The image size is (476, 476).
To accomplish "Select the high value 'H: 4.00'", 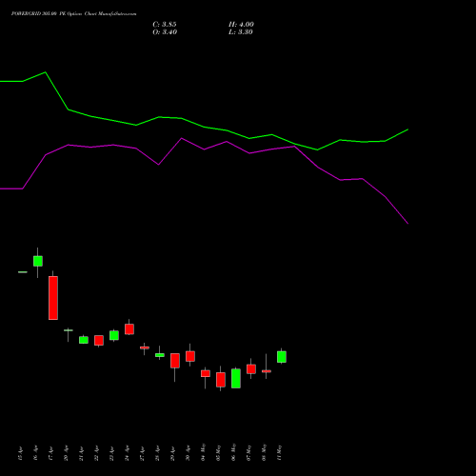I will [x=241, y=25].
